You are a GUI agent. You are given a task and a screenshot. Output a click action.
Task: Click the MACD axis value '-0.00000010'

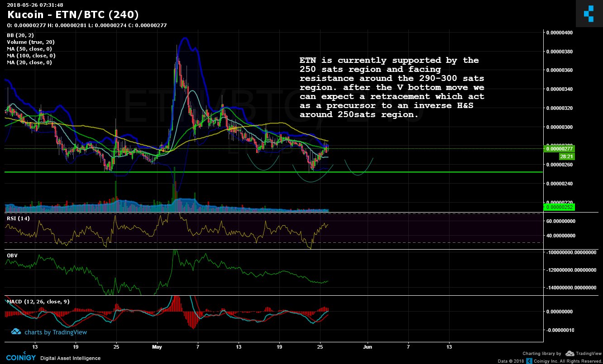[560, 330]
